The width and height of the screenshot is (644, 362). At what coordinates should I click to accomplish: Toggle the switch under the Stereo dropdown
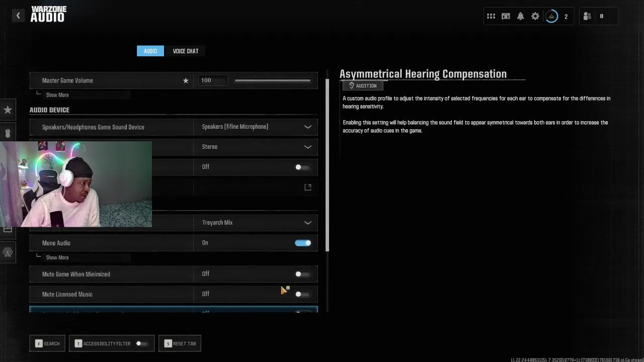302,167
